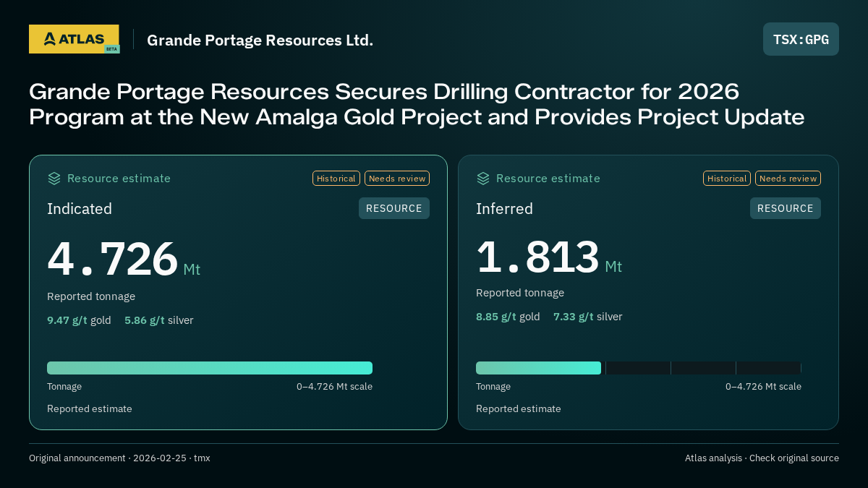Click Reported tonnage under 4.726

(91, 296)
